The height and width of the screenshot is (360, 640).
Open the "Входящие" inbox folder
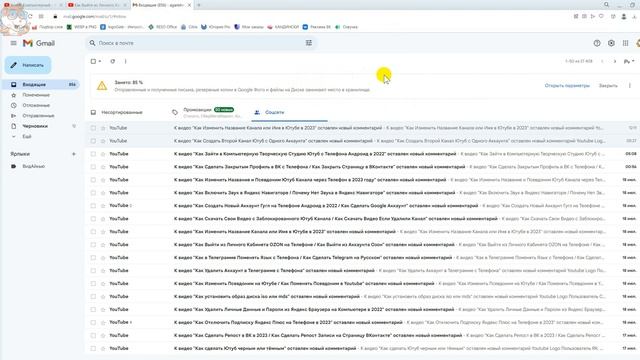click(41, 84)
